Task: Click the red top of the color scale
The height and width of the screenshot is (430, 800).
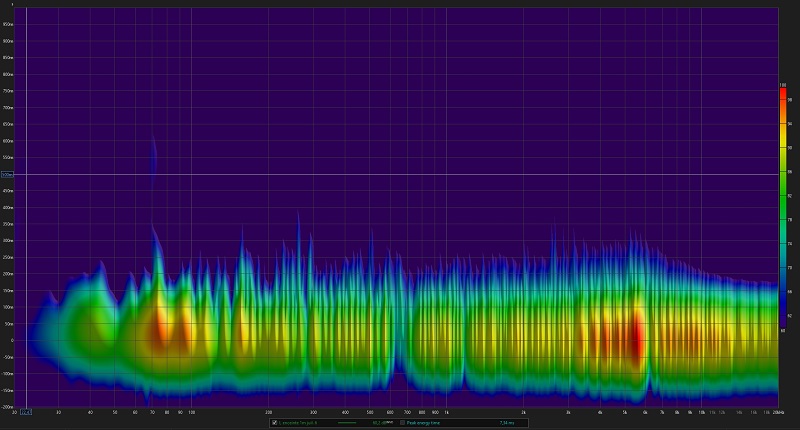Action: point(783,92)
